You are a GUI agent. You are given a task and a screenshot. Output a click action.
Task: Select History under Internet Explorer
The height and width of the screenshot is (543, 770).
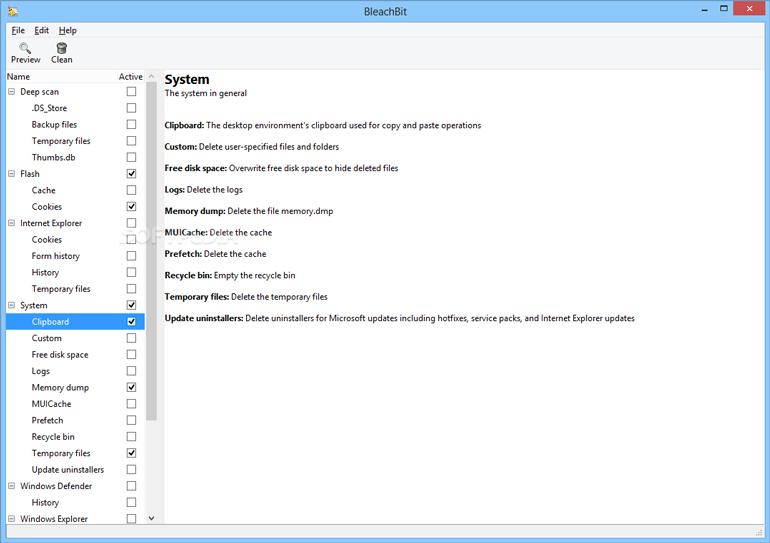[x=45, y=272]
